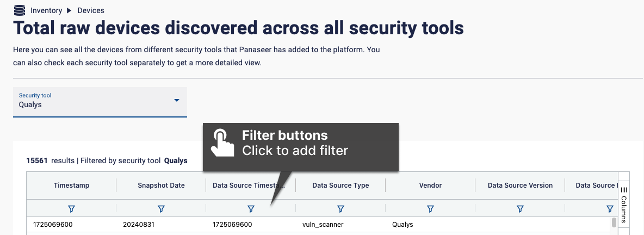Expand the Security tool dropdown arrow
Screen dimensions: 644x235
177,100
